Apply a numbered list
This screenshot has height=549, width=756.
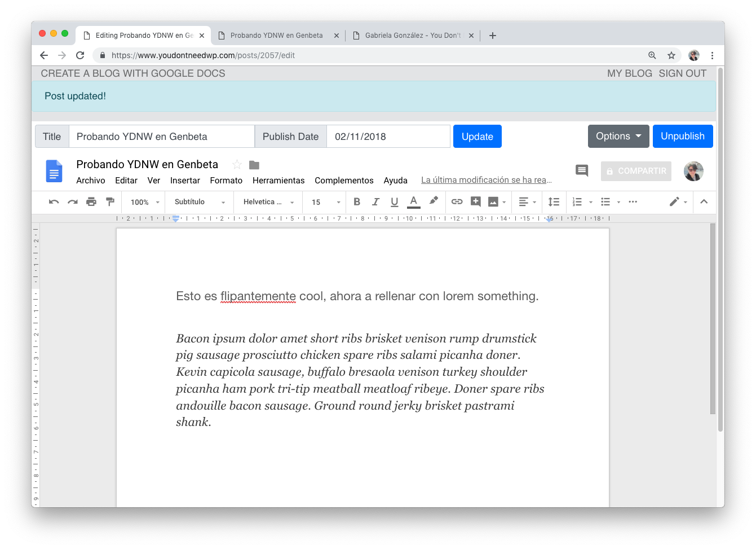click(x=577, y=201)
